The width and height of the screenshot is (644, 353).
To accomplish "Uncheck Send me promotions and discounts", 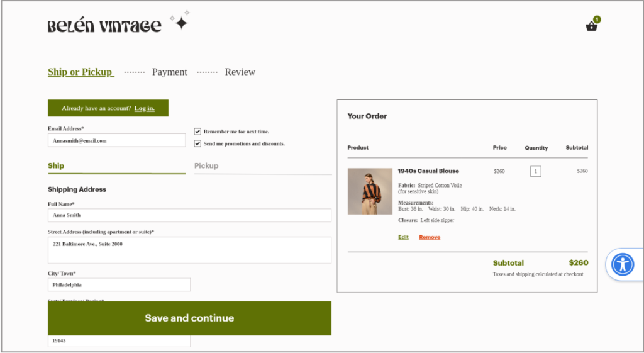I will pyautogui.click(x=197, y=143).
